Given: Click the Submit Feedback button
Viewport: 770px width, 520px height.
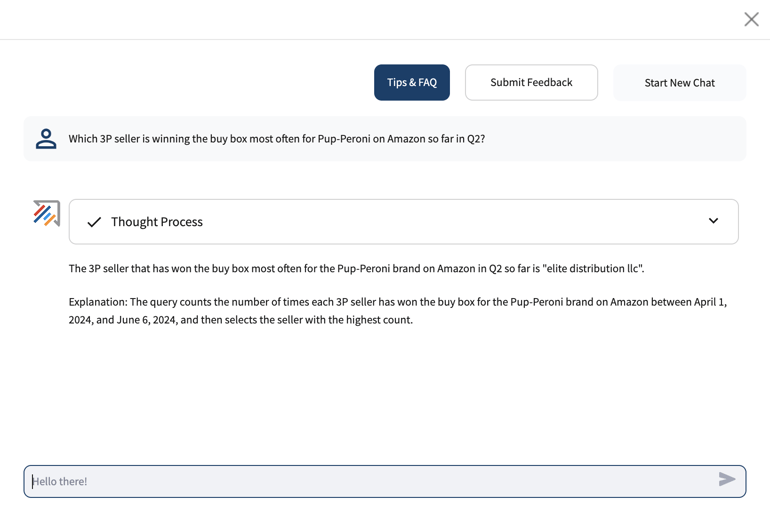Looking at the screenshot, I should [531, 82].
